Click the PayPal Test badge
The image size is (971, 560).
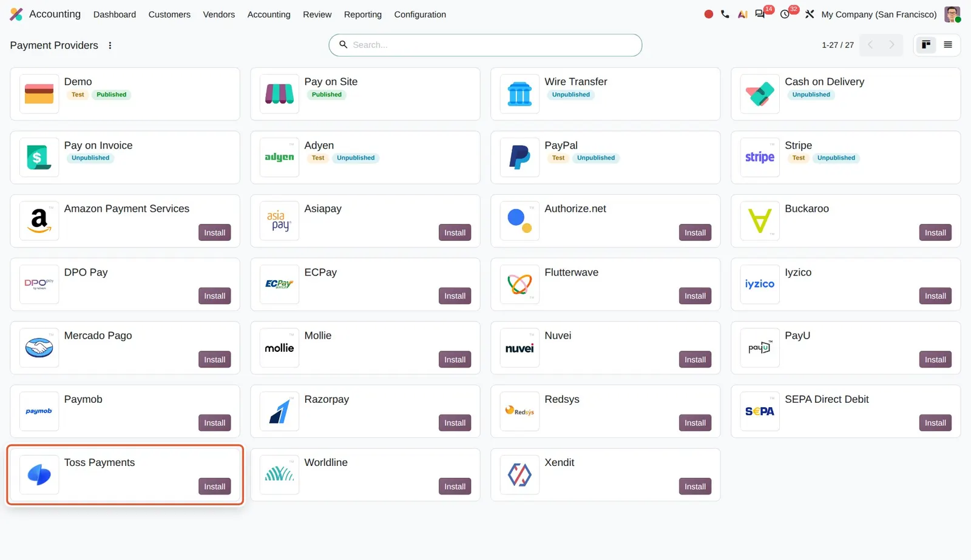tap(558, 158)
